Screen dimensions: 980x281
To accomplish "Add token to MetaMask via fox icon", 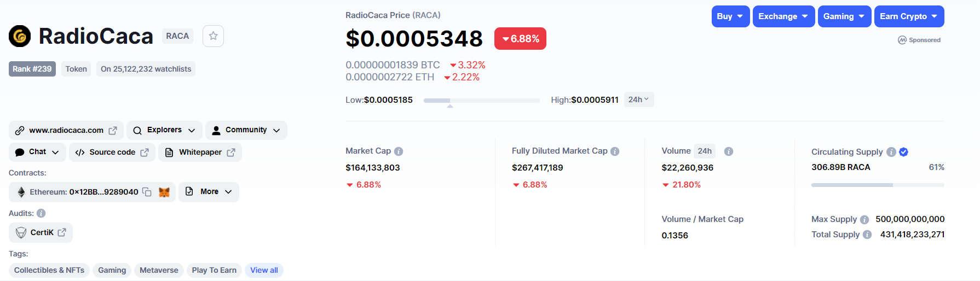I will tap(164, 192).
